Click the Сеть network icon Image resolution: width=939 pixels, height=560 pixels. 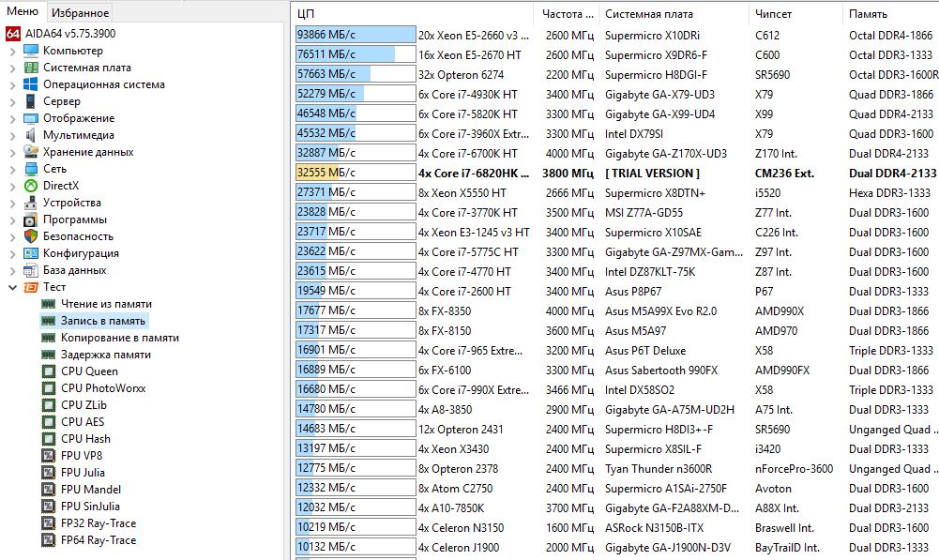click(x=31, y=169)
